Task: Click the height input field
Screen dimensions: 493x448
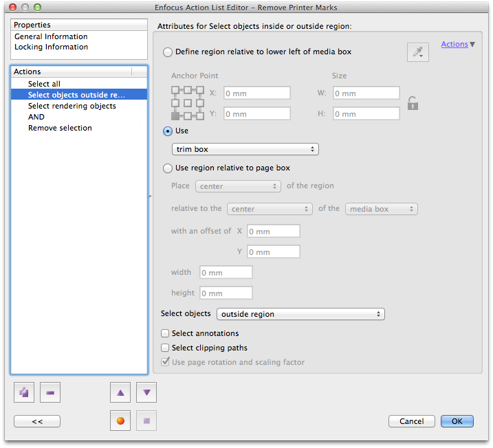Action: (x=226, y=293)
